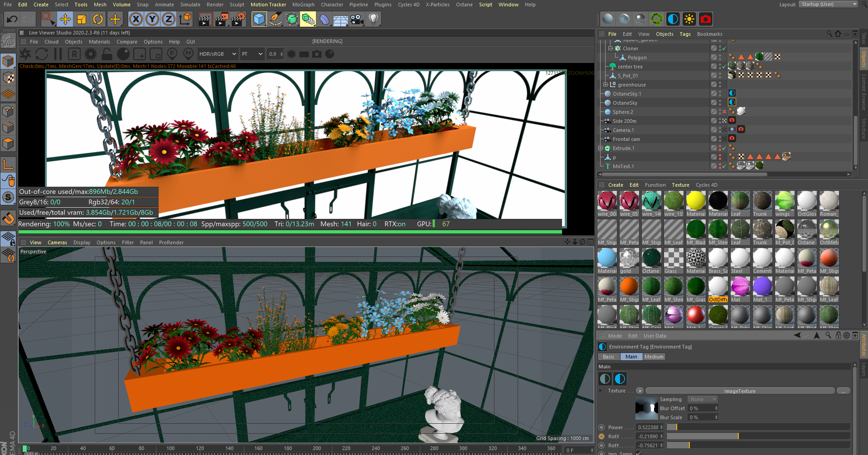The width and height of the screenshot is (868, 455).
Task: Open Edit Render Settings clapperboard with gear
Action: tap(238, 19)
